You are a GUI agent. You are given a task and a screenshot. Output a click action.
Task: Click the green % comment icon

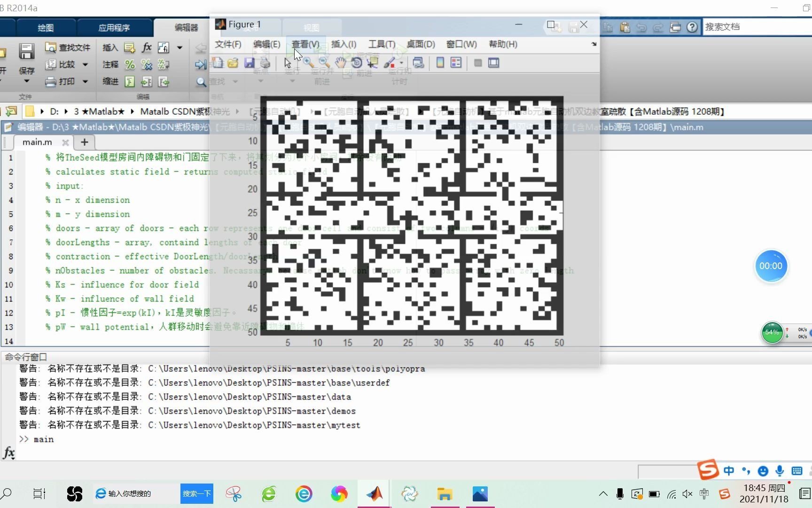click(x=130, y=64)
